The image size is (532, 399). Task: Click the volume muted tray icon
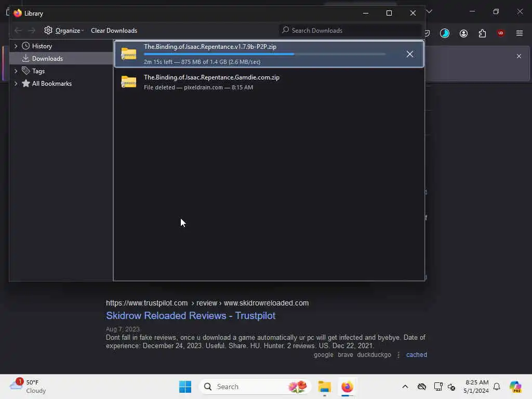tap(451, 387)
